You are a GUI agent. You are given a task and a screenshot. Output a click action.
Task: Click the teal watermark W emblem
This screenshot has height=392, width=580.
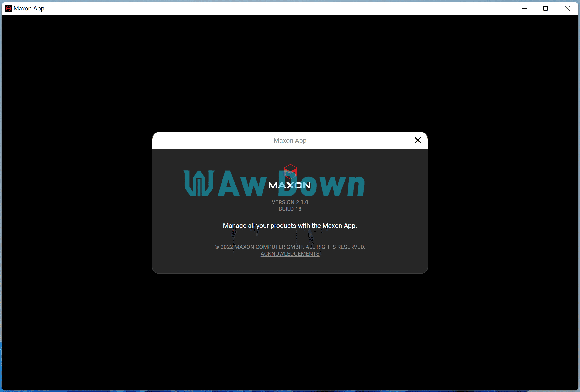(x=199, y=183)
